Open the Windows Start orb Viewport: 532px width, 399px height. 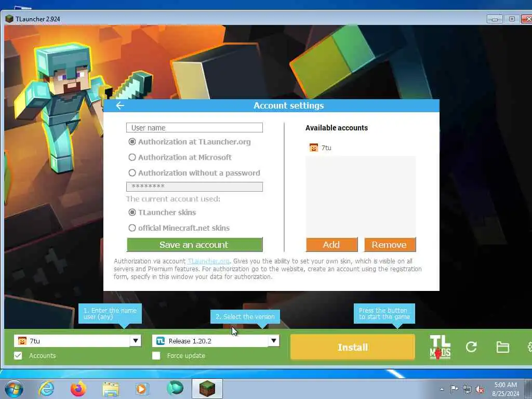14,389
